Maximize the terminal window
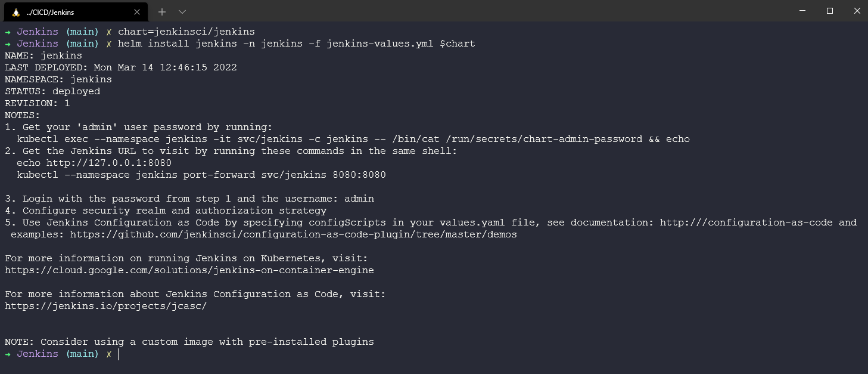 [x=830, y=11]
